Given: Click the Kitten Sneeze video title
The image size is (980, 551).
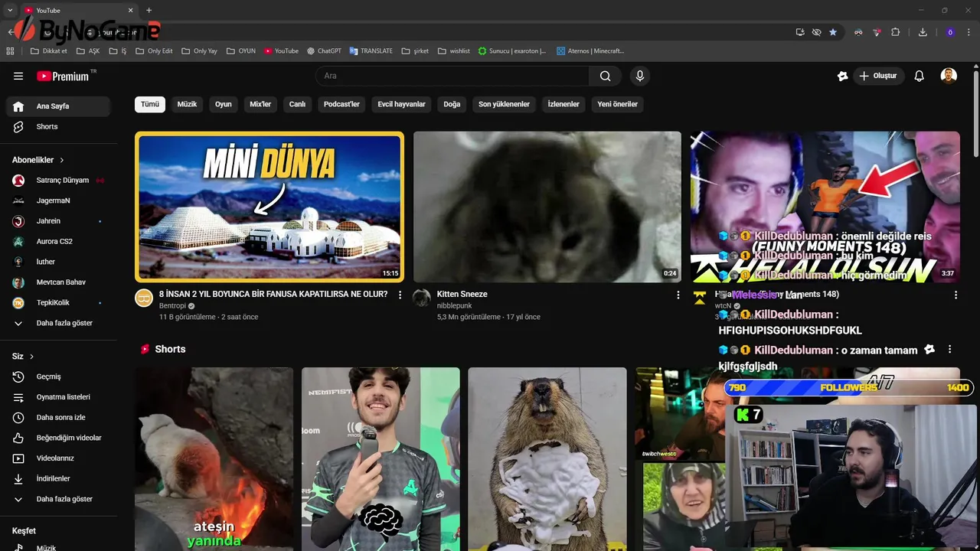Looking at the screenshot, I should point(462,294).
